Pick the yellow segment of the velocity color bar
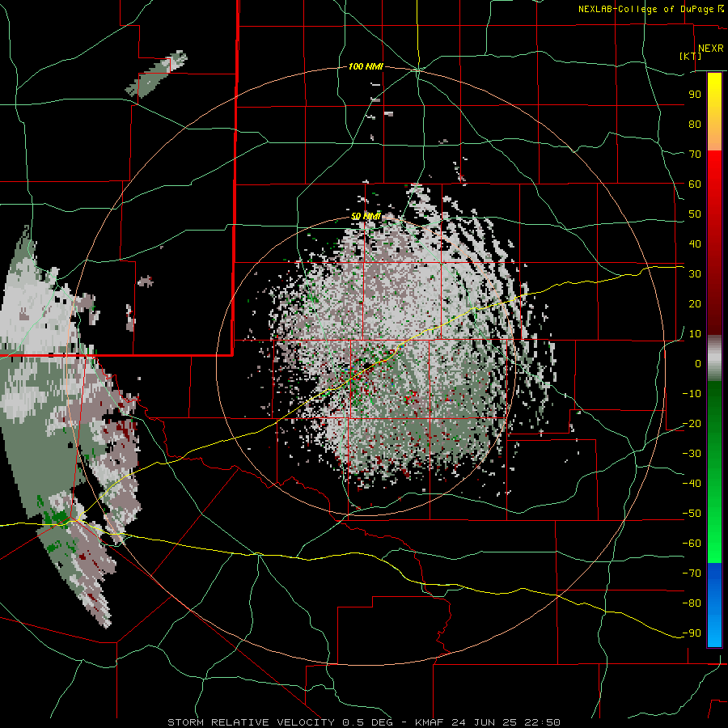Image resolution: width=728 pixels, height=728 pixels. click(714, 112)
